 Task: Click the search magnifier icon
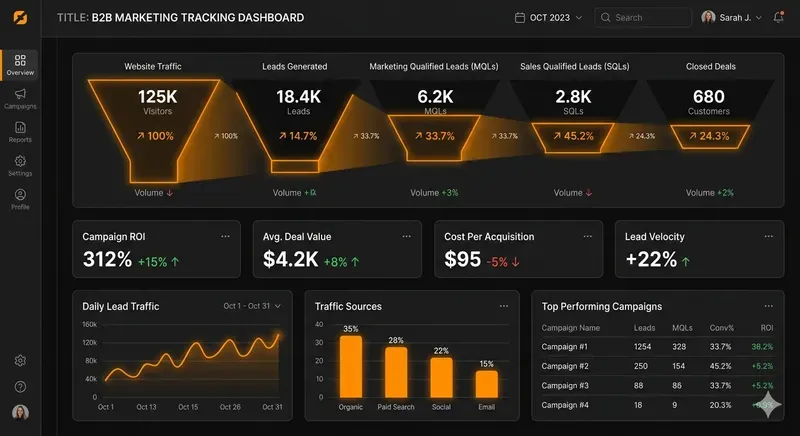pos(605,17)
